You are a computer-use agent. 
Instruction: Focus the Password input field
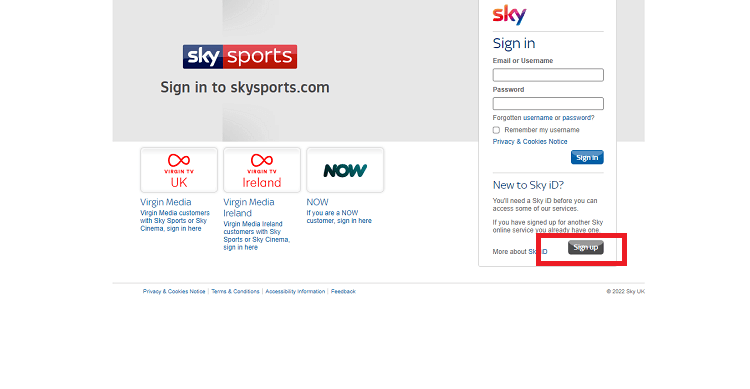click(x=548, y=104)
